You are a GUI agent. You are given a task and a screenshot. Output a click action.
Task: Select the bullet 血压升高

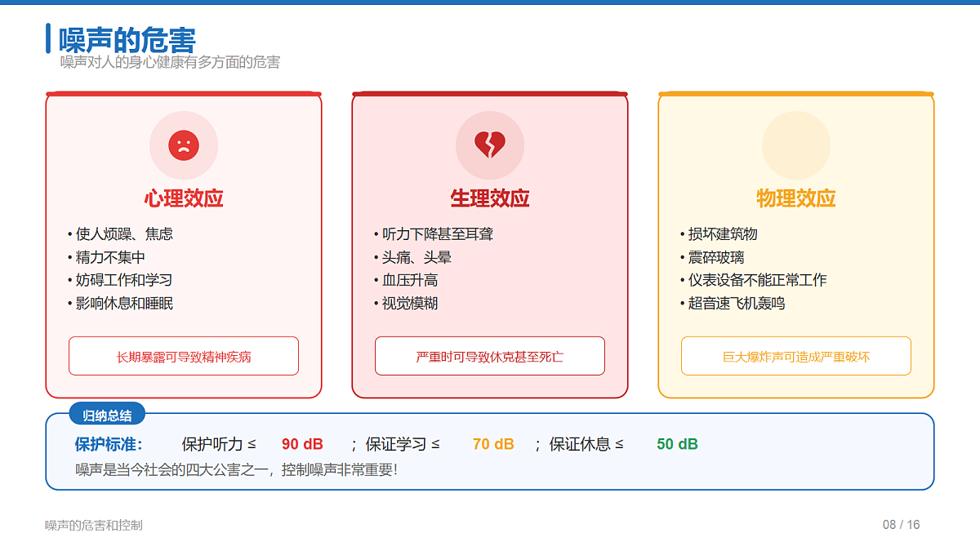click(406, 280)
